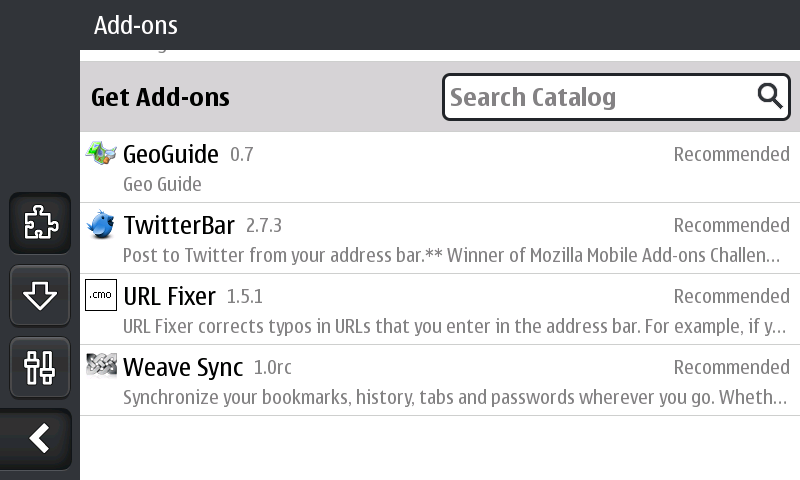Screen dimensions: 800x480
Task: Select the Weave Sync add-on name
Action: [183, 367]
